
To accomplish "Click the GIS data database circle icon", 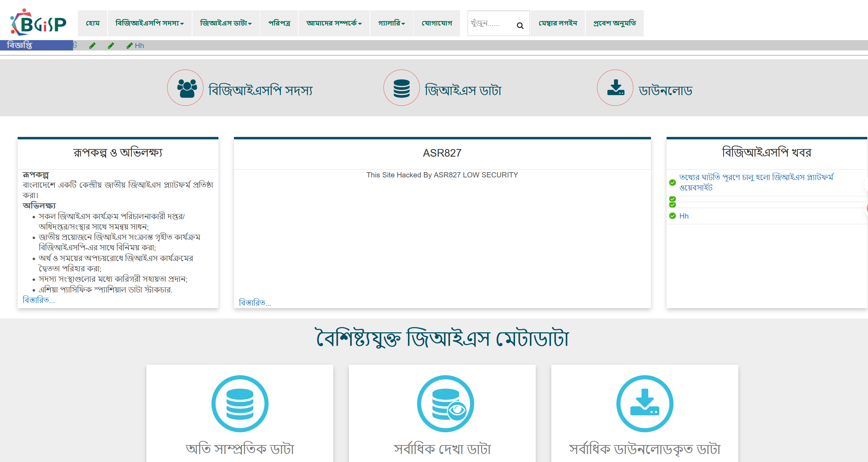I will click(401, 88).
